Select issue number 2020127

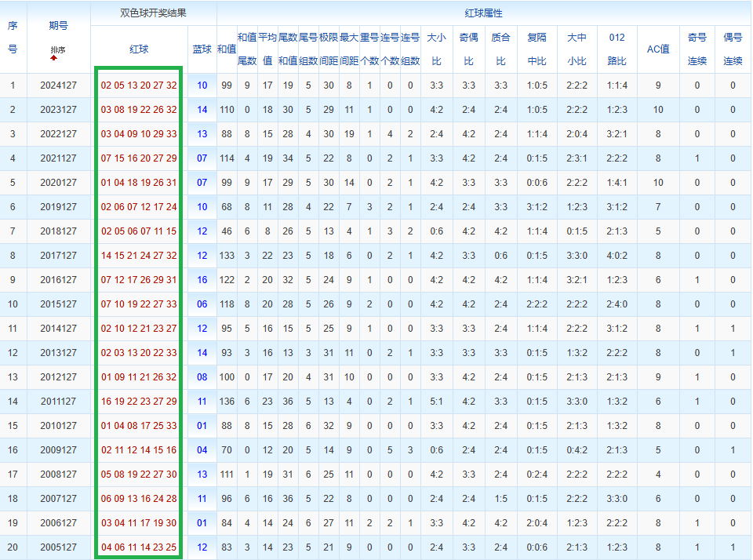[x=59, y=183]
